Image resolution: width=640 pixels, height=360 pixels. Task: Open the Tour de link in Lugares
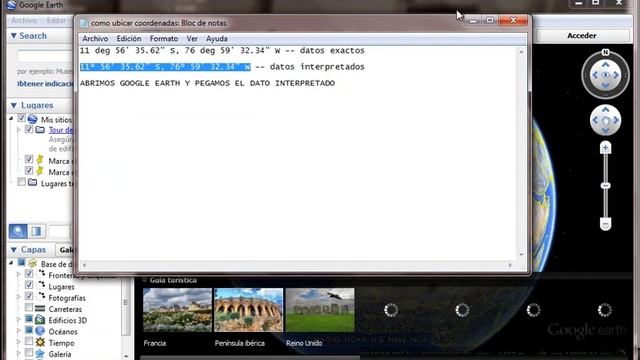click(61, 130)
